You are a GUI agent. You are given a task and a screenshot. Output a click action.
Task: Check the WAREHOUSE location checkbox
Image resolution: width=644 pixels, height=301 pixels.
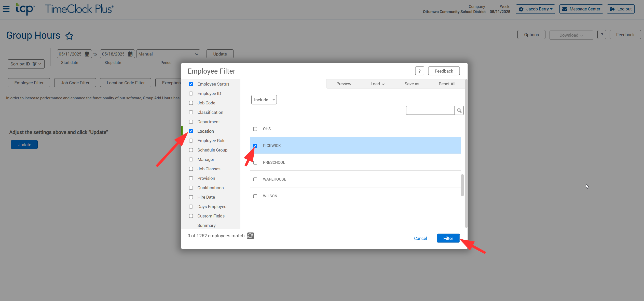tap(255, 179)
